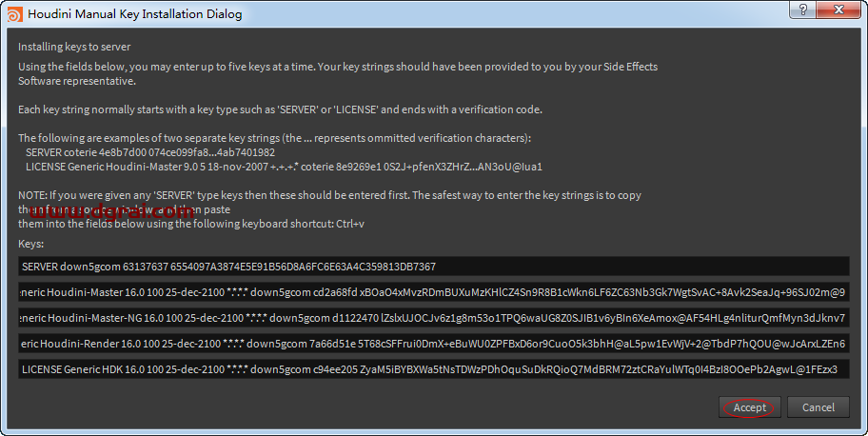The image size is (868, 436).
Task: Focus the SERVER down5gcom key field
Action: coord(433,267)
